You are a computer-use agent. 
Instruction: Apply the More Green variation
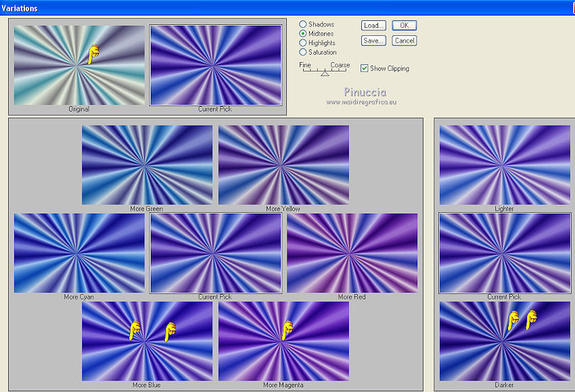tap(147, 165)
